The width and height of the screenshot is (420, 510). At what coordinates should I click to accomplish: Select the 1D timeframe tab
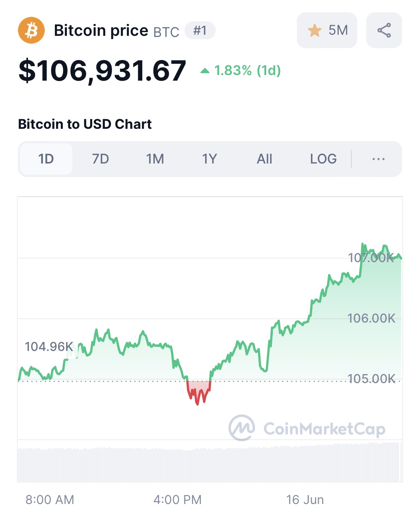point(46,159)
